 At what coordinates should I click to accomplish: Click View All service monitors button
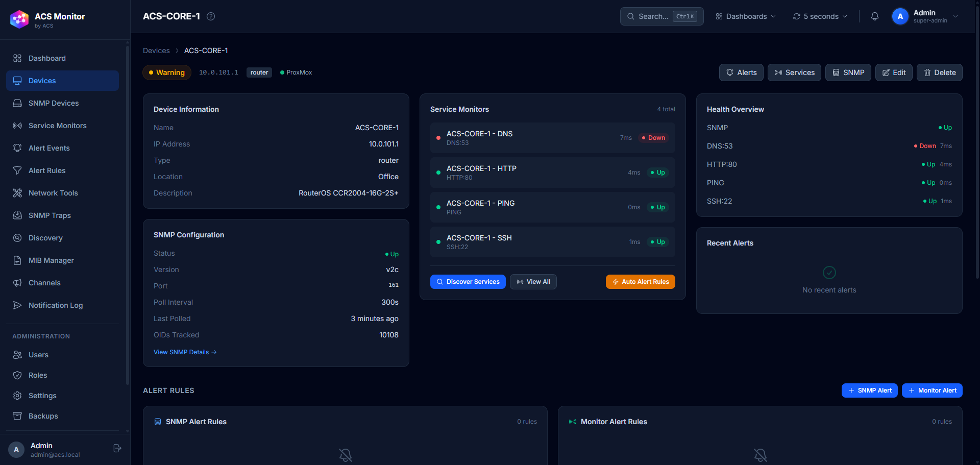(533, 282)
